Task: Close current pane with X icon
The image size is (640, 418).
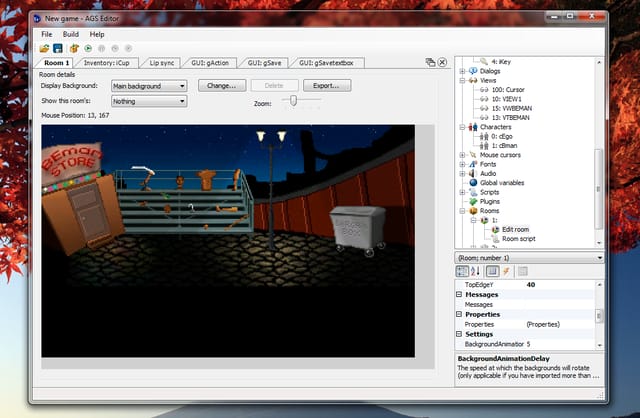Action: [x=442, y=62]
